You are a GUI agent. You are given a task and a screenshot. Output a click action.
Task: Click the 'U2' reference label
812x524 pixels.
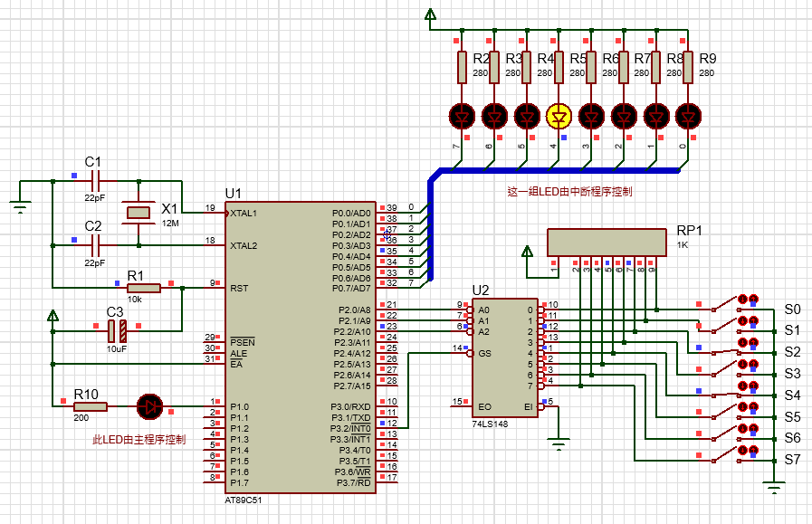coord(481,290)
